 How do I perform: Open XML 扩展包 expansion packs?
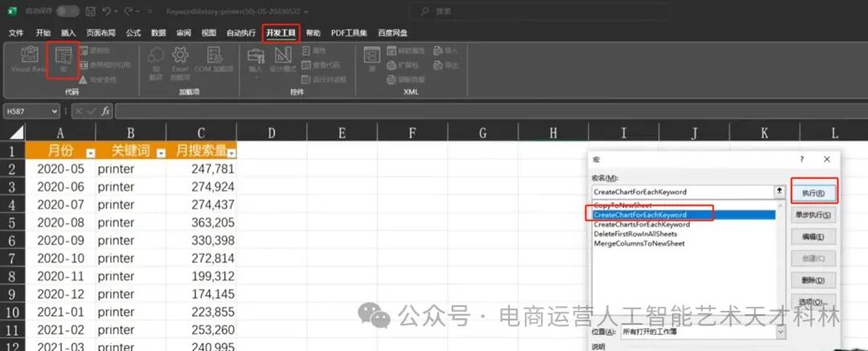click(403, 65)
